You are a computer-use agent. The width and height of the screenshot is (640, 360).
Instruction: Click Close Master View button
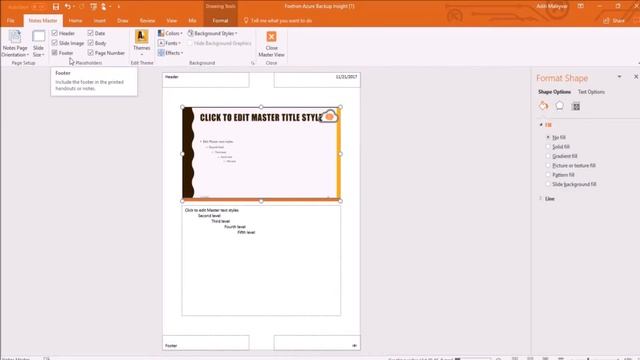click(x=271, y=44)
